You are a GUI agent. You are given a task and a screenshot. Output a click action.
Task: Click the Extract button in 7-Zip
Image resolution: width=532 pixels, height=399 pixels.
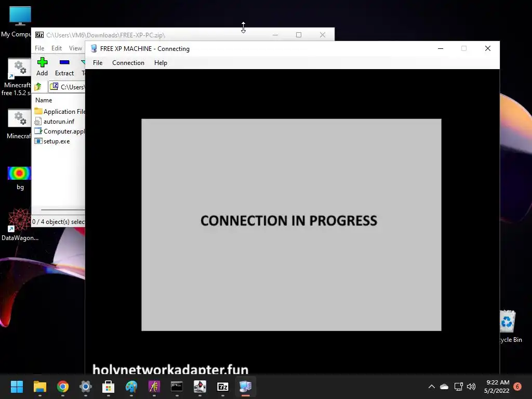(64, 67)
